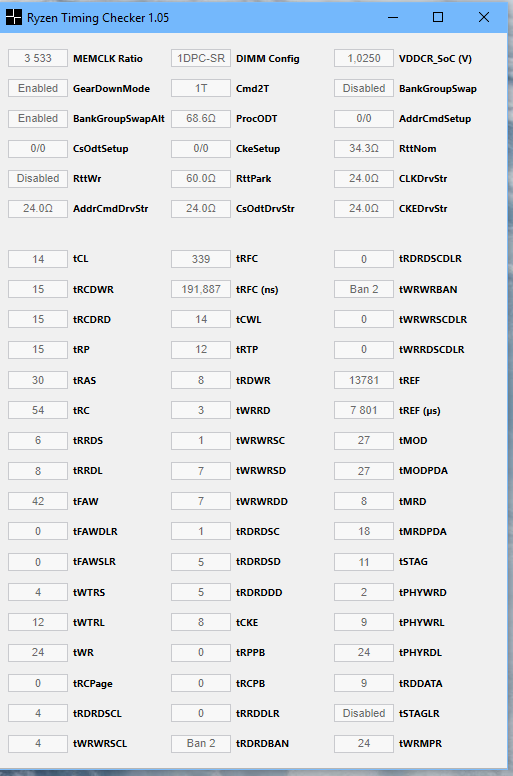This screenshot has height=776, width=513.
Task: Select the tCL value field
Action: coord(38,259)
